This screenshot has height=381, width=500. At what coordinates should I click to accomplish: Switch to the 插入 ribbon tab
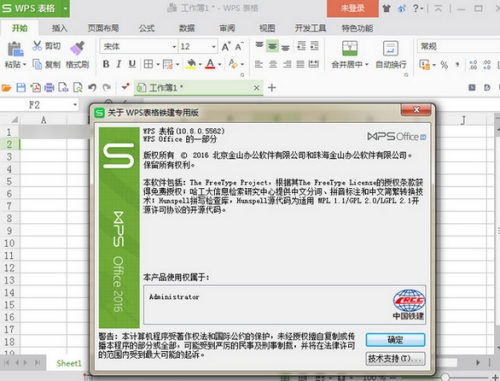[x=60, y=28]
